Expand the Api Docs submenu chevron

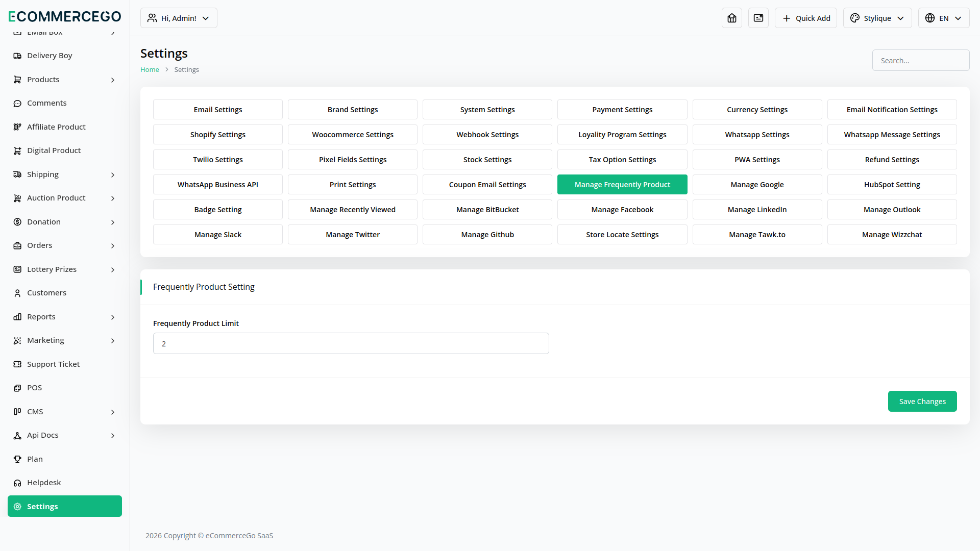(113, 435)
